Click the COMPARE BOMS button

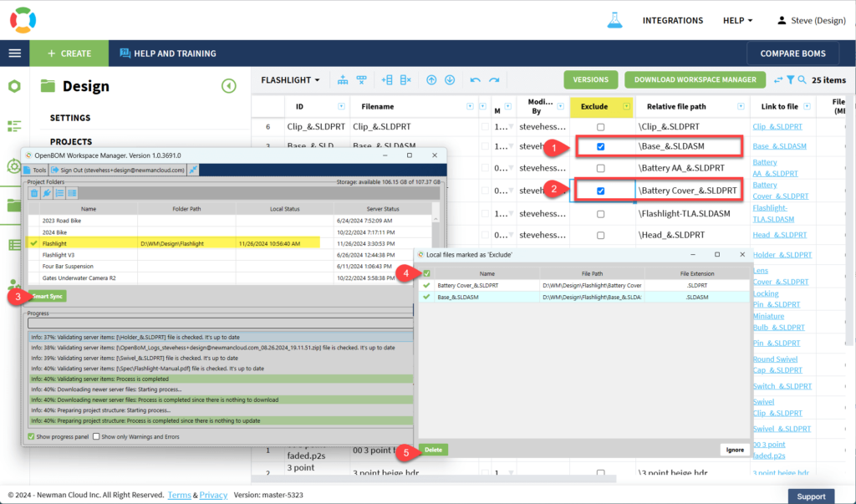click(792, 53)
